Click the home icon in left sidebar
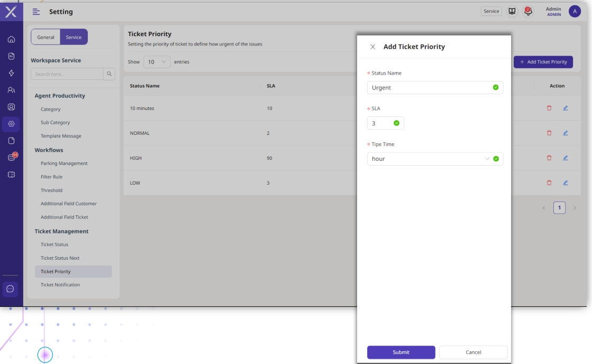Image resolution: width=592 pixels, height=364 pixels. pyautogui.click(x=11, y=40)
